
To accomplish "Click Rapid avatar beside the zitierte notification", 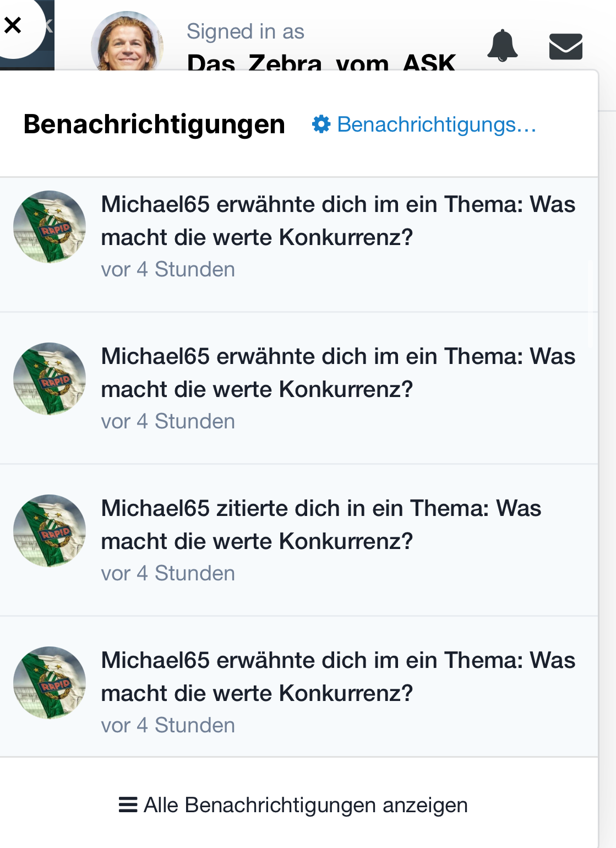I will coord(50,531).
